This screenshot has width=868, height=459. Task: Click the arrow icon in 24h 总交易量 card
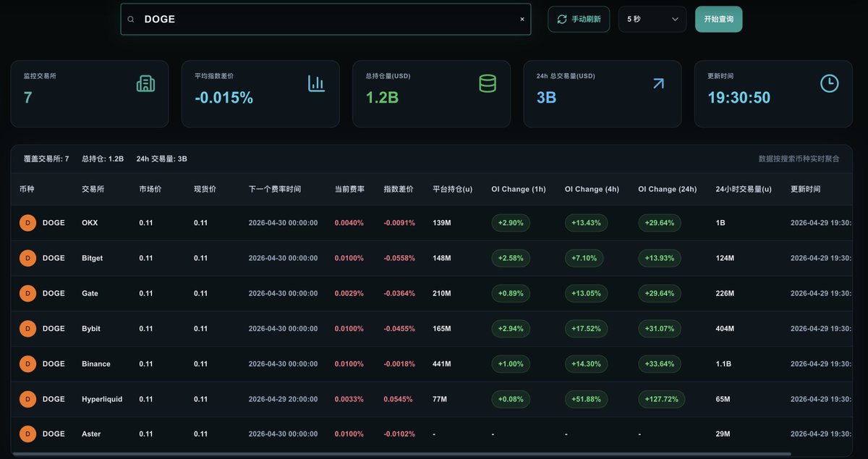(x=658, y=83)
